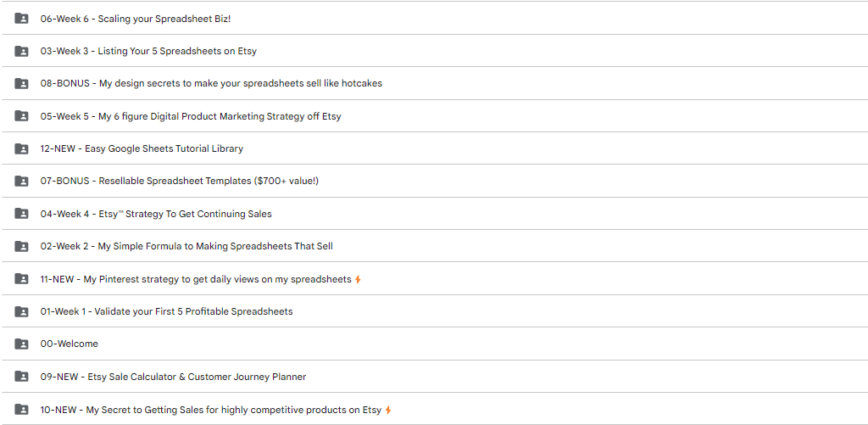This screenshot has height=425, width=868.
Task: Open 08-BONUS design secrets folder name
Action: point(211,84)
